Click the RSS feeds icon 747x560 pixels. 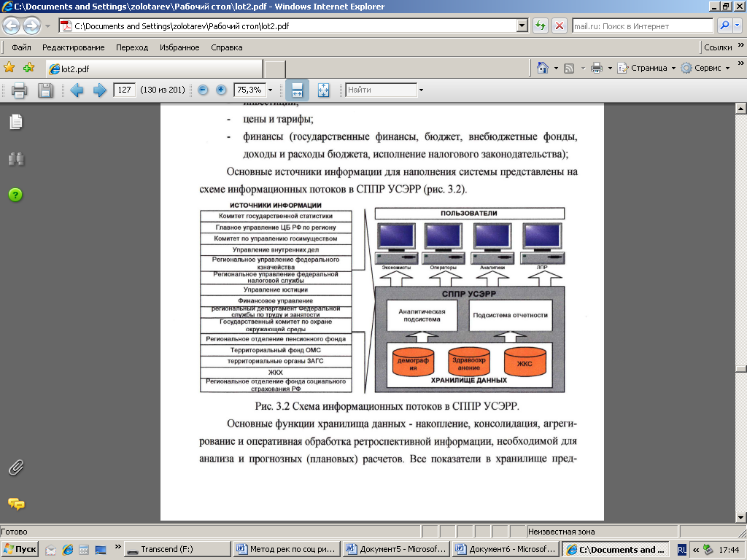point(569,68)
